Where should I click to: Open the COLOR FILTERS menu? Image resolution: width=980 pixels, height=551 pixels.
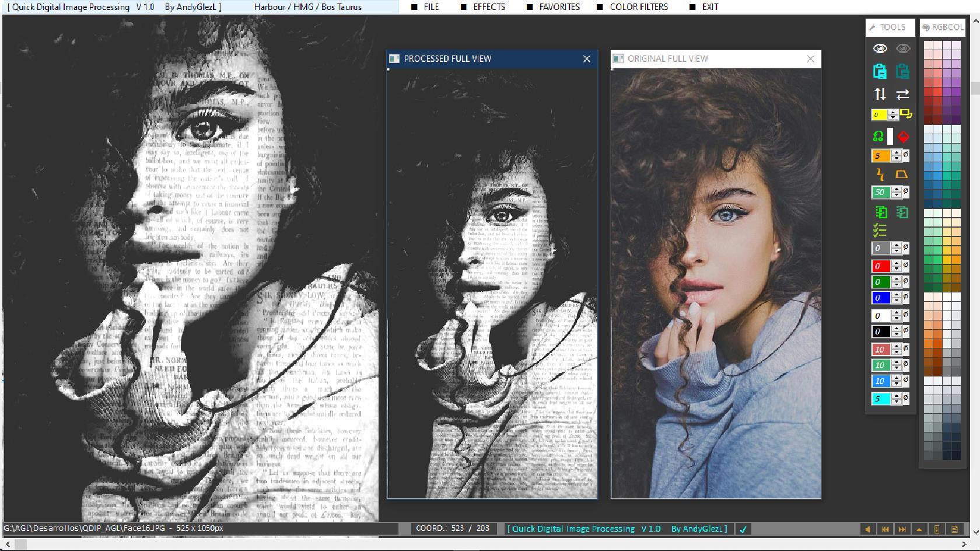639,7
